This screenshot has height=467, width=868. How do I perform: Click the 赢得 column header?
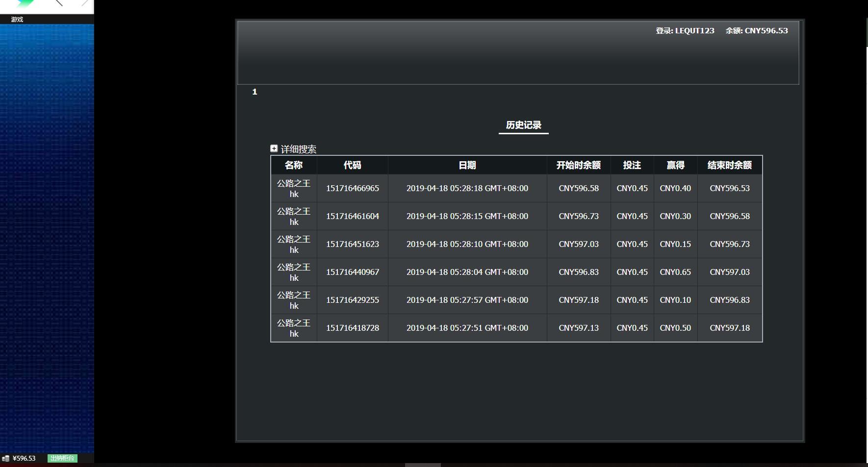point(675,165)
